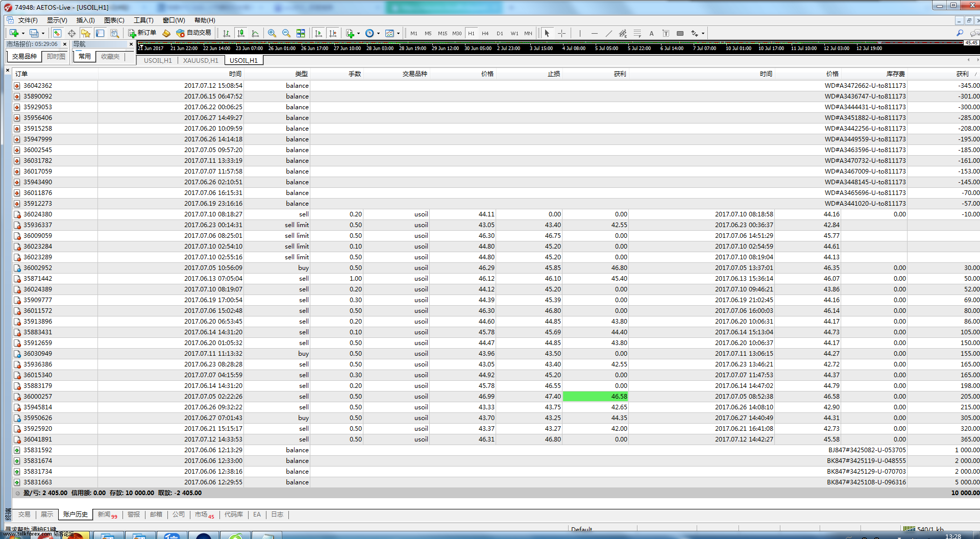Toggle the 自动交易 AutoTrading button
Screen dimensions: 980x539
click(193, 33)
